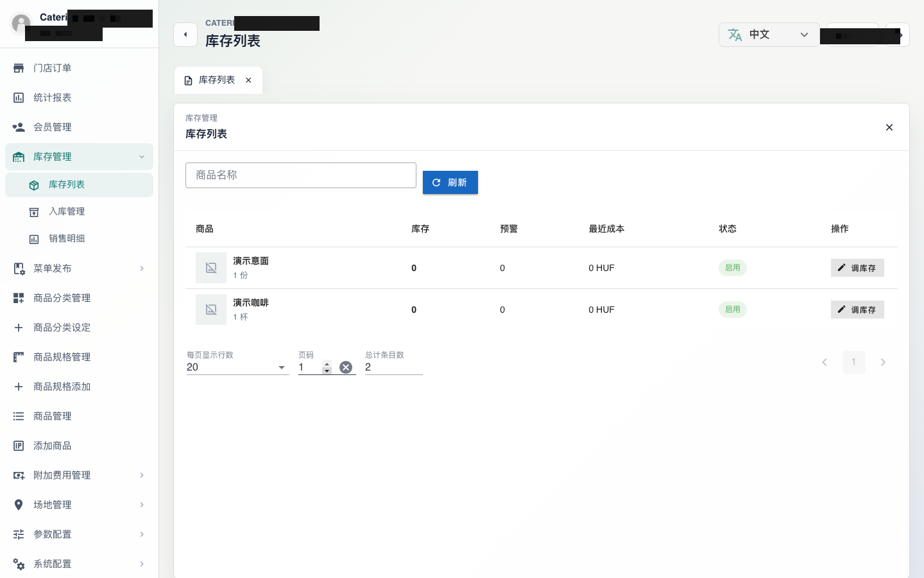Screen dimensions: 924x578
Task: Open 门店订单 store orders icon
Action: click(x=19, y=68)
